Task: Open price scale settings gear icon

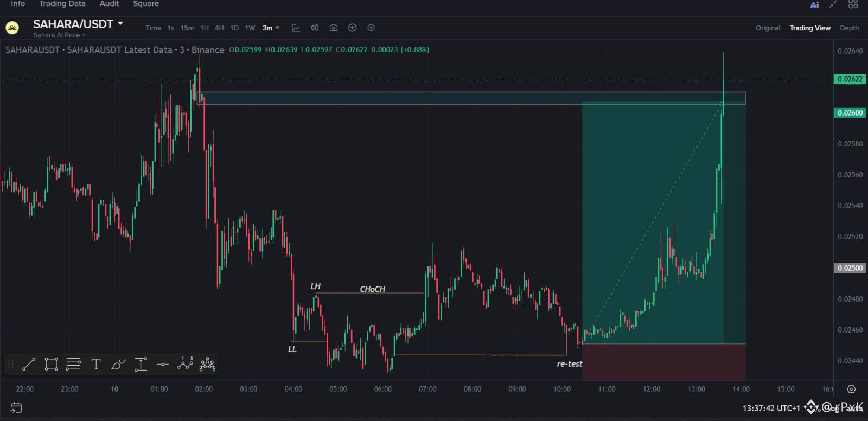Action: coord(851,389)
